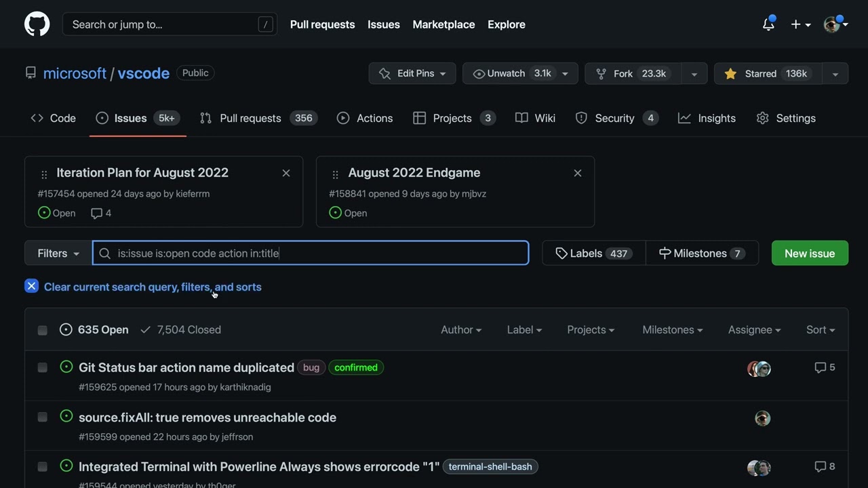868x488 pixels.
Task: Open microsoft organization link
Action: pyautogui.click(x=75, y=73)
